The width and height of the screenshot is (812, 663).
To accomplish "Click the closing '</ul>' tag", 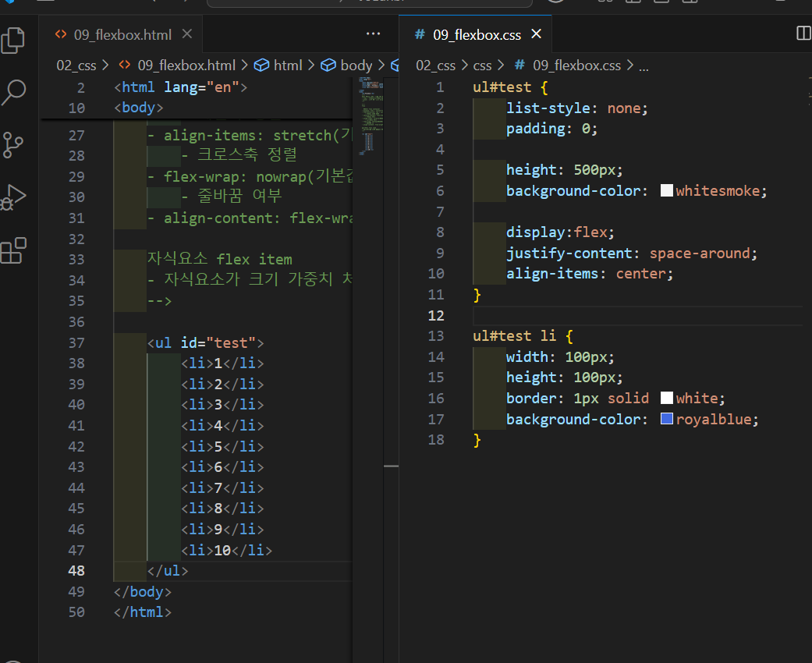I will point(168,571).
